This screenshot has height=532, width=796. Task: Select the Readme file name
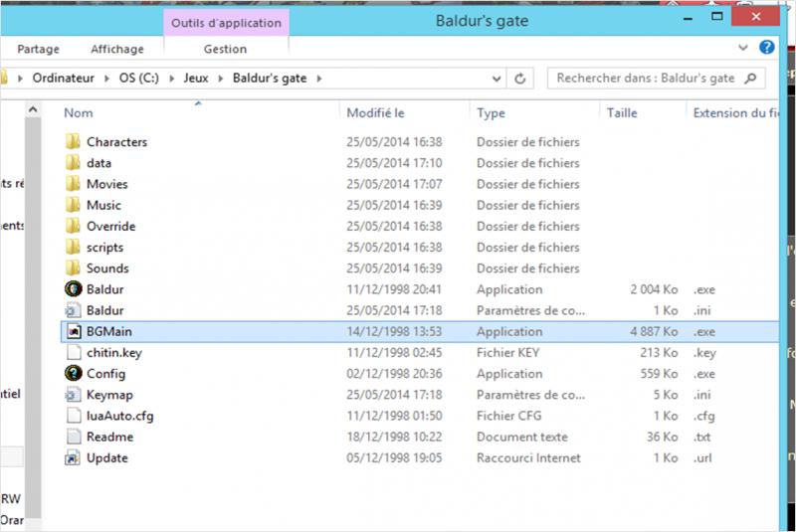109,437
